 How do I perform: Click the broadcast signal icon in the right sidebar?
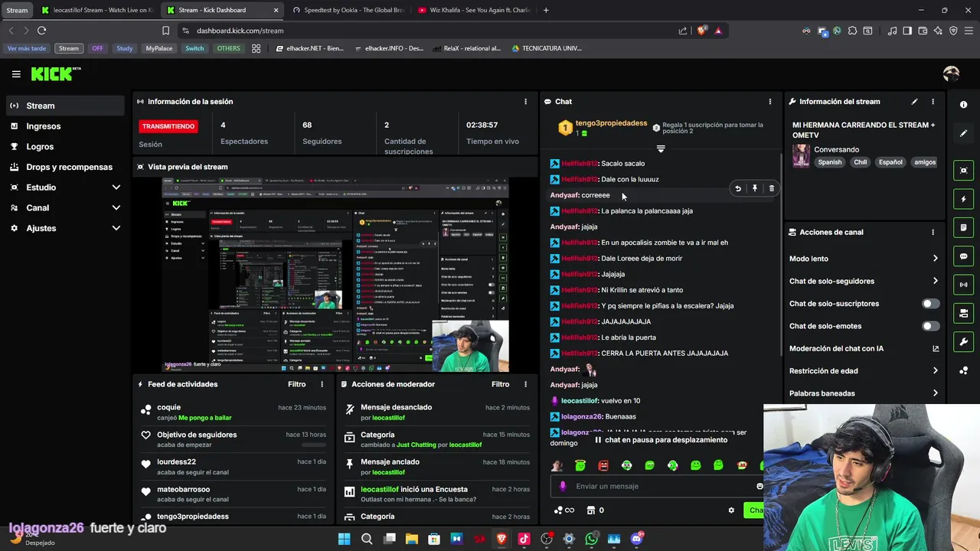point(963,285)
